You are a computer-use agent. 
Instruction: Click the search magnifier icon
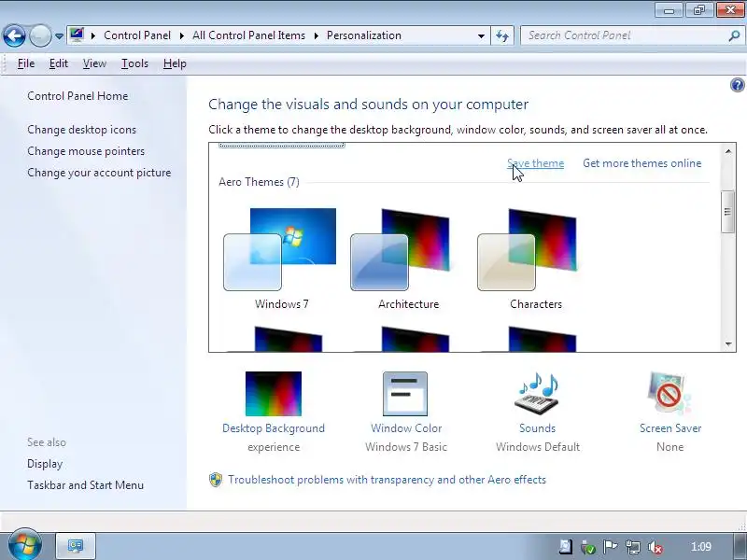point(734,35)
